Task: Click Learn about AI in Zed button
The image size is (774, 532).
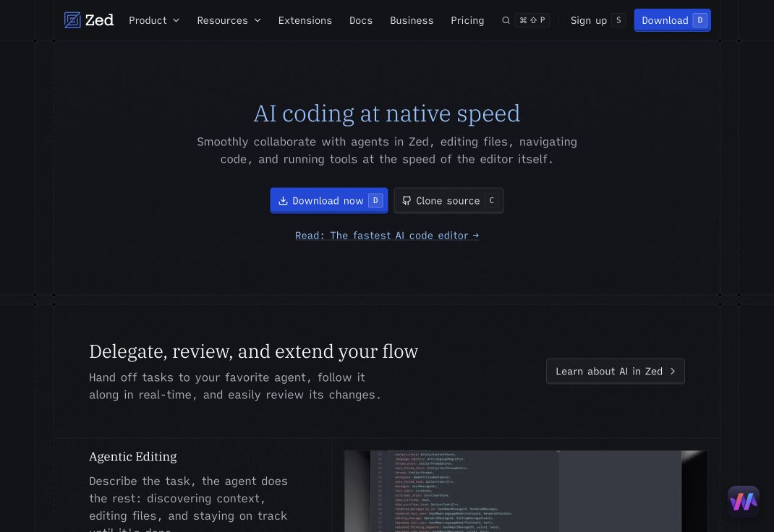Action: (x=615, y=372)
